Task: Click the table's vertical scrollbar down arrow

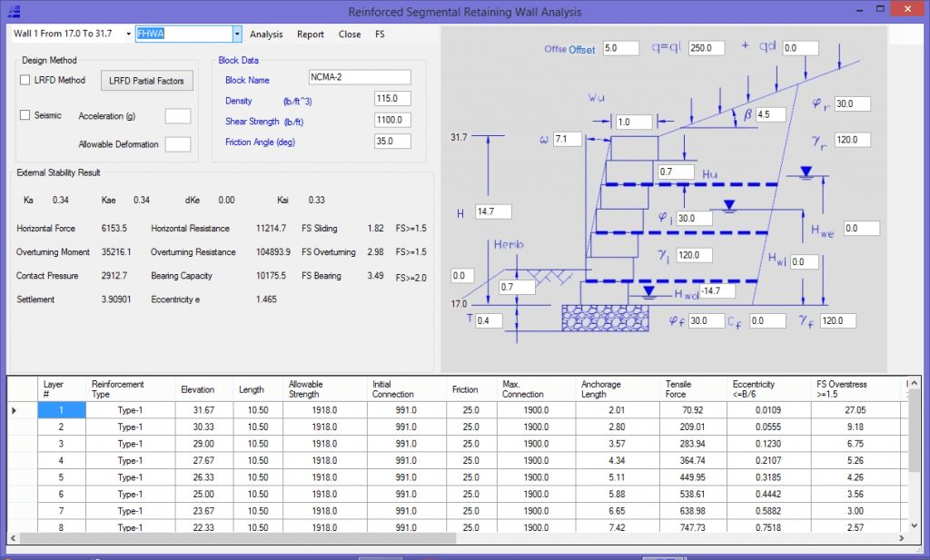Action: (914, 525)
